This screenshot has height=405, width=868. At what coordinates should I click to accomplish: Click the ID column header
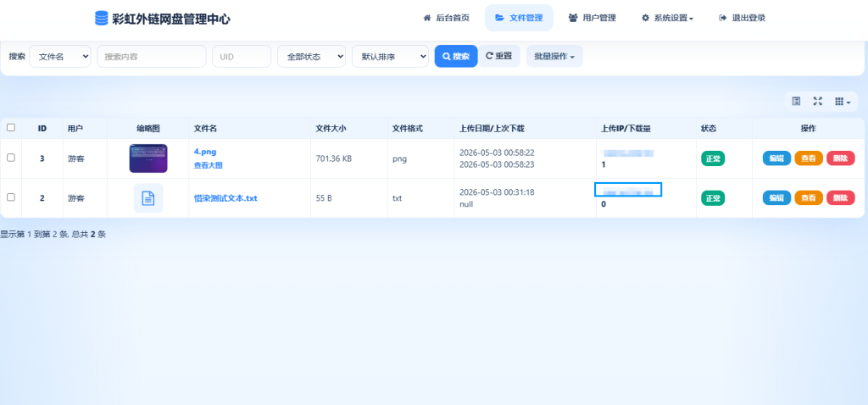pyautogui.click(x=42, y=128)
